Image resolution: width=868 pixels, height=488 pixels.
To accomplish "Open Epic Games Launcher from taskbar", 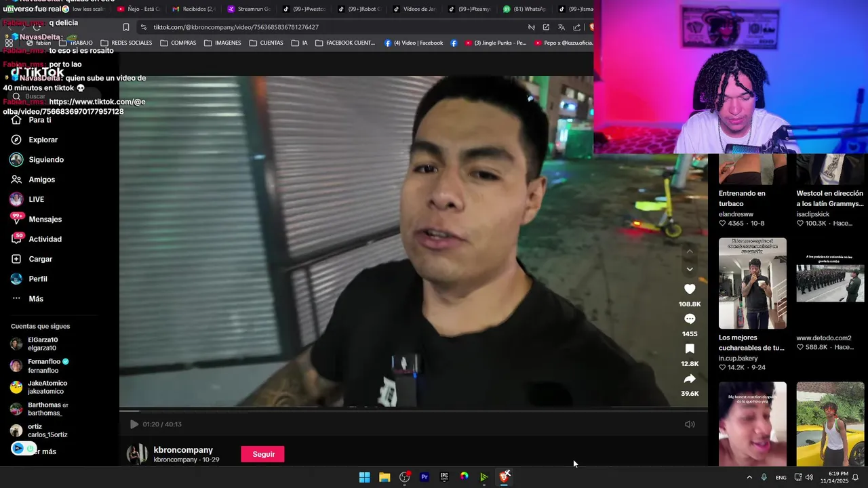I will tap(444, 477).
